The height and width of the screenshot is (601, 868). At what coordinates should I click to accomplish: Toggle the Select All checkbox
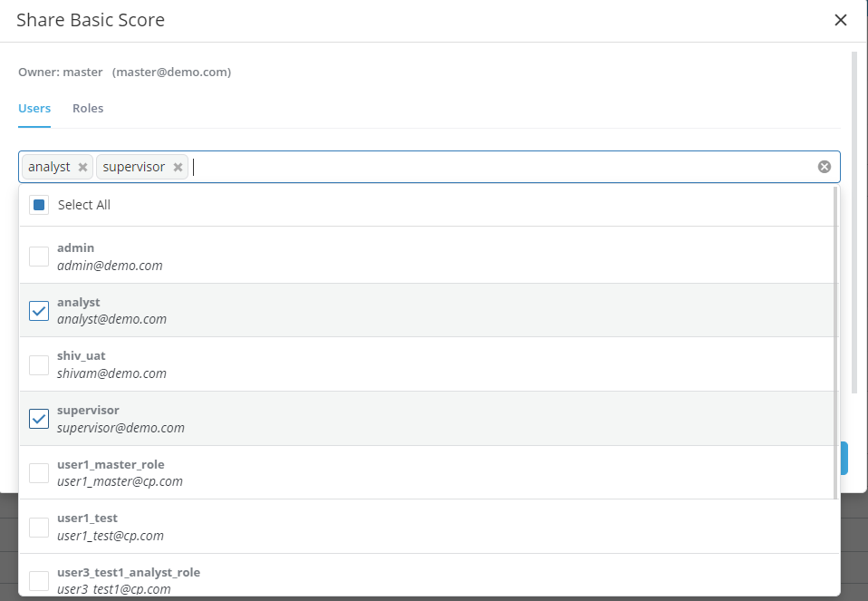[x=39, y=205]
